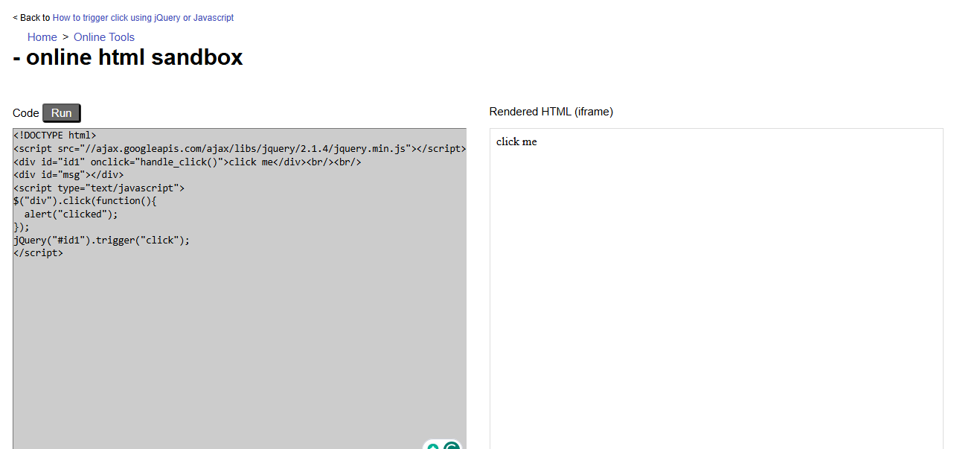
Task: Click the Grammarly icon in the code editor
Action: tap(452, 446)
